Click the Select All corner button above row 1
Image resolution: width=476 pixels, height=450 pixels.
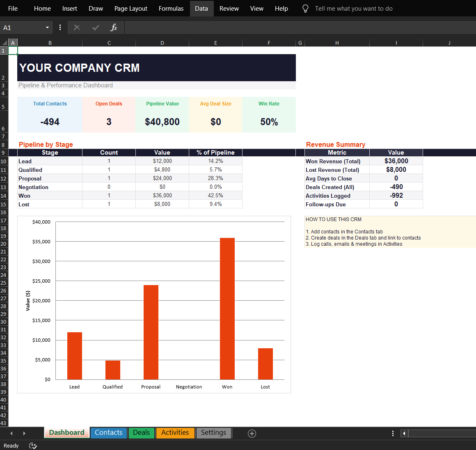[4, 42]
